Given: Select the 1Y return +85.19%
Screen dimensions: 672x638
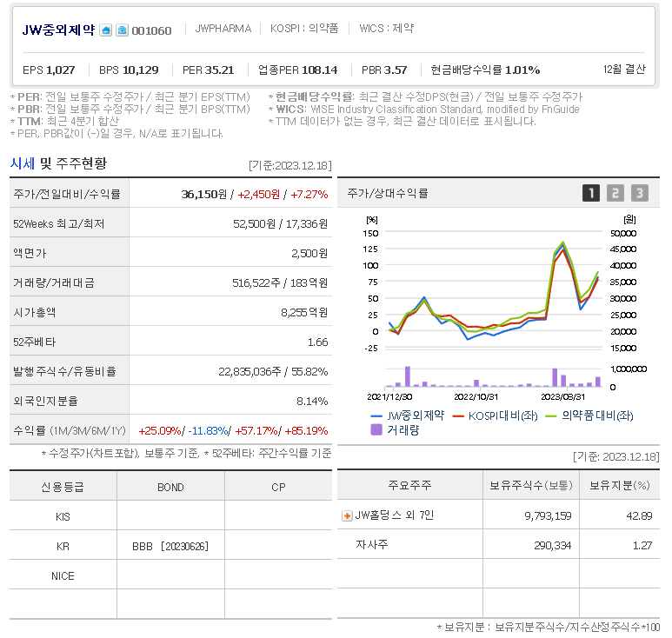Looking at the screenshot, I should [x=306, y=431].
